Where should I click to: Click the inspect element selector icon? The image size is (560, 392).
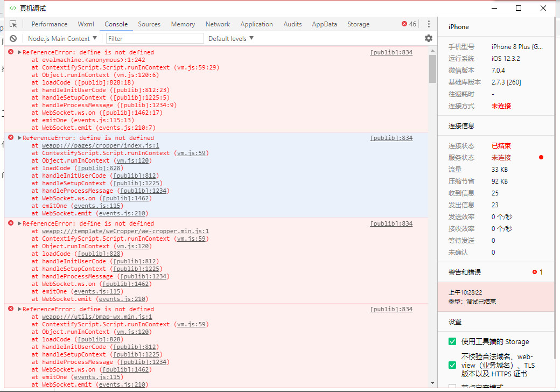(x=13, y=24)
